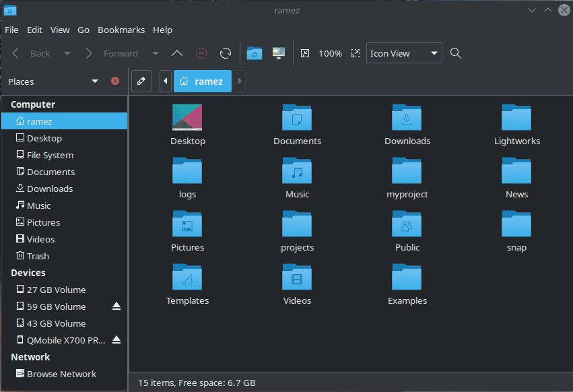Click the Back arrow button
Viewport: 573px width, 392px height.
tap(15, 53)
